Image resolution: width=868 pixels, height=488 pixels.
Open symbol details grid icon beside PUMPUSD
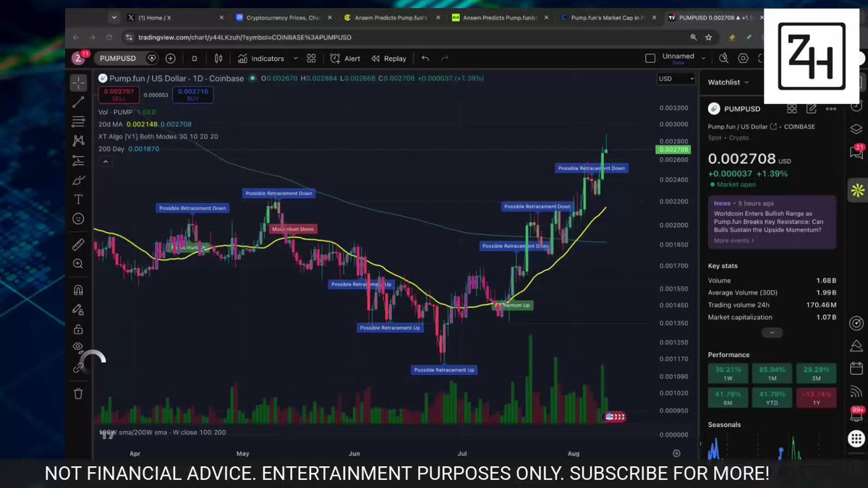click(792, 109)
